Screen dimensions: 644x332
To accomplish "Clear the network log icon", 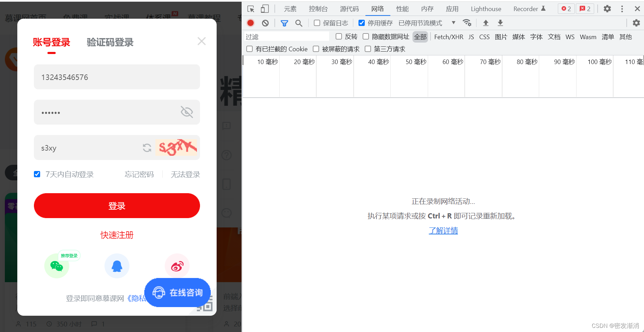I will click(x=265, y=23).
